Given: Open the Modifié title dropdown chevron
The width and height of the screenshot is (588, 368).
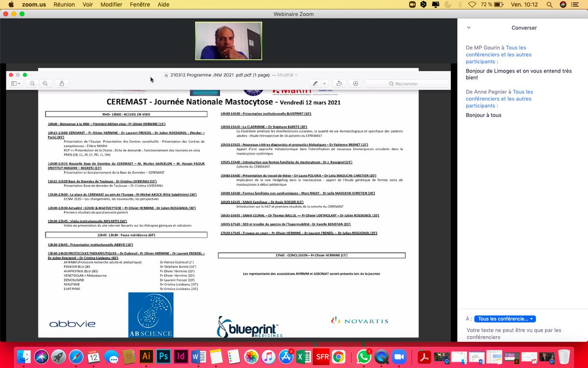Looking at the screenshot, I should click(x=296, y=75).
